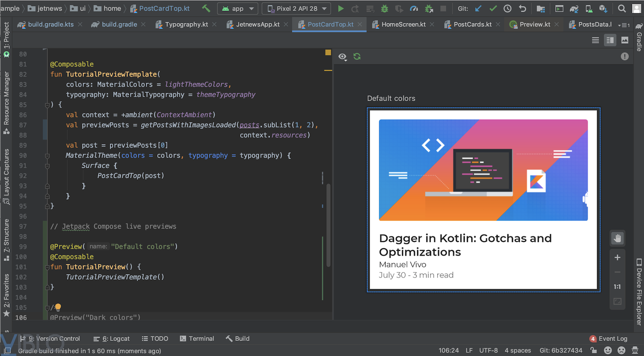
Task: Open the profiler gauge icon
Action: pyautogui.click(x=414, y=9)
